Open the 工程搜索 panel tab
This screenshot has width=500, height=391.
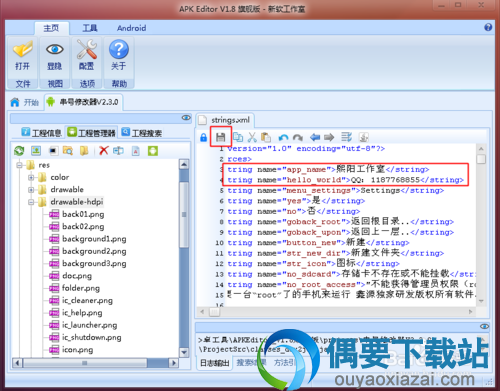pos(142,133)
